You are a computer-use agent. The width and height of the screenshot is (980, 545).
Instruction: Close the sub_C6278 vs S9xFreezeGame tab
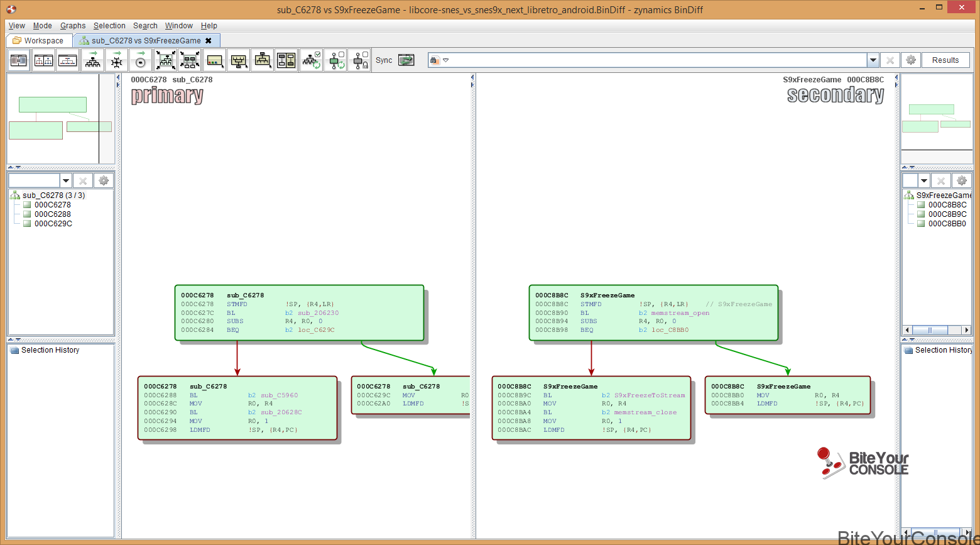coord(209,40)
